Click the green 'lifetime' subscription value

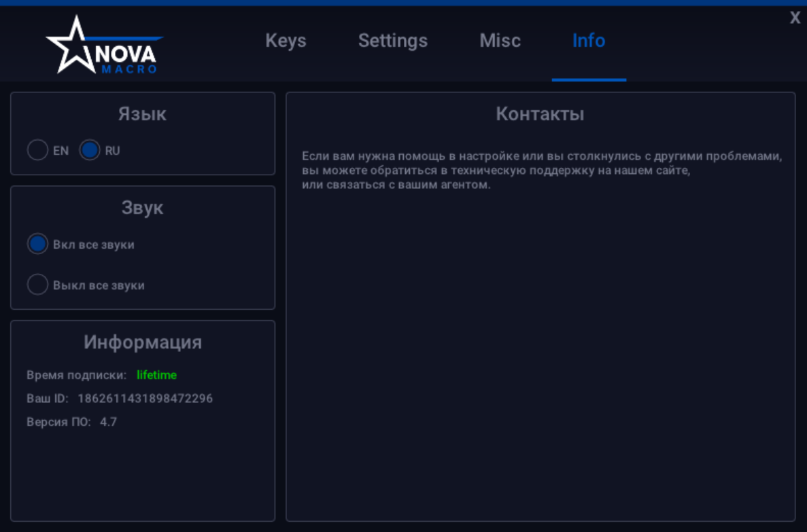pos(156,375)
